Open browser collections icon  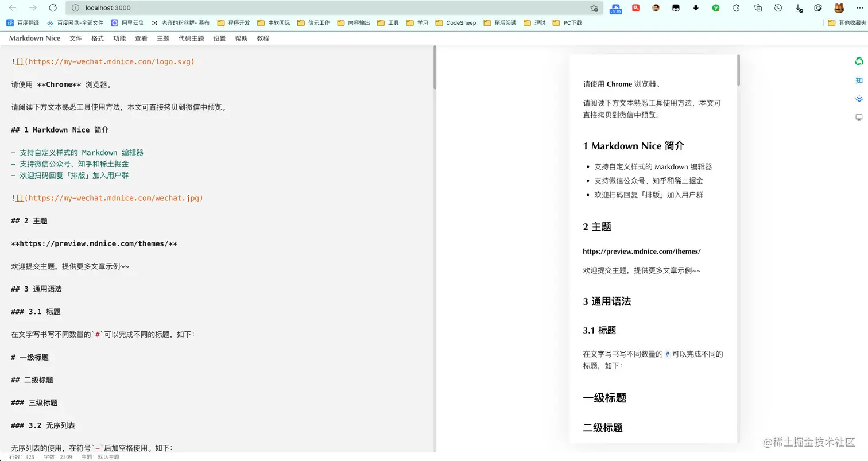[758, 8]
